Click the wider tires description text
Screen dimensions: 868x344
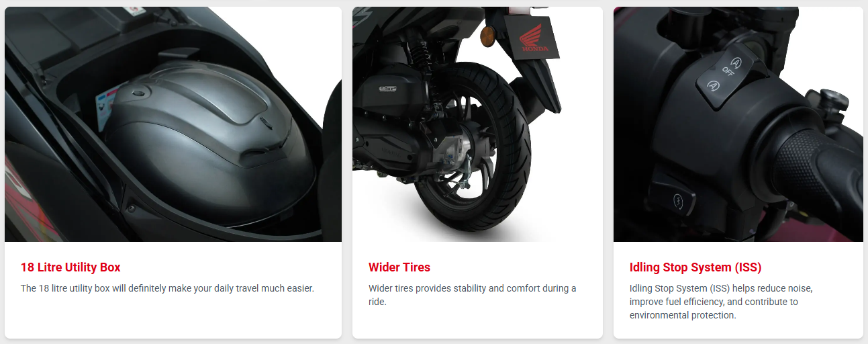click(473, 295)
